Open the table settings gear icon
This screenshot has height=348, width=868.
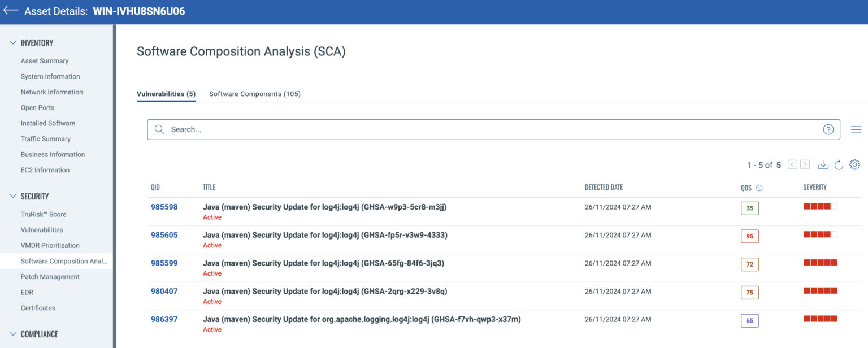[x=854, y=164]
